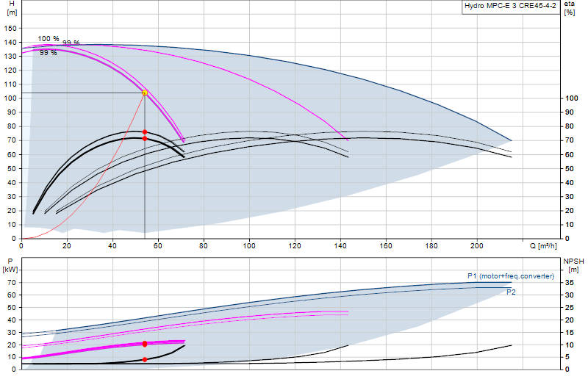Click the '99 %' label below the curves
Viewport: 588px width, 382px height.
[x=49, y=53]
